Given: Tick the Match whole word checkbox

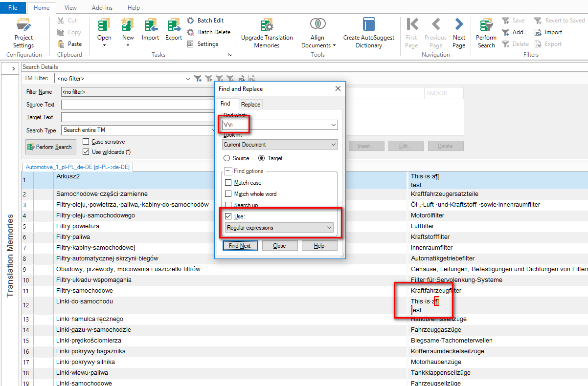Looking at the screenshot, I should tap(228, 194).
